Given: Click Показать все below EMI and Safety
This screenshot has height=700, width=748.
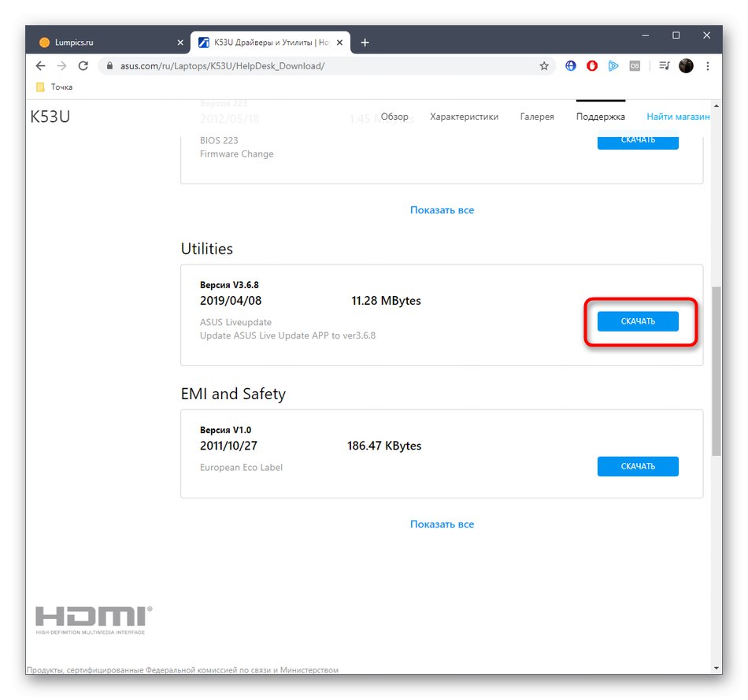Looking at the screenshot, I should point(443,524).
